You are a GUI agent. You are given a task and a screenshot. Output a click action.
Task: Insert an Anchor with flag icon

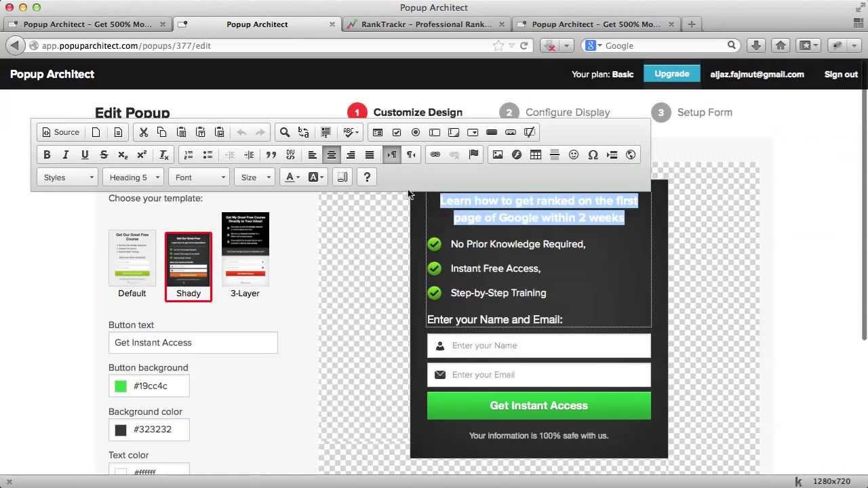(x=473, y=155)
